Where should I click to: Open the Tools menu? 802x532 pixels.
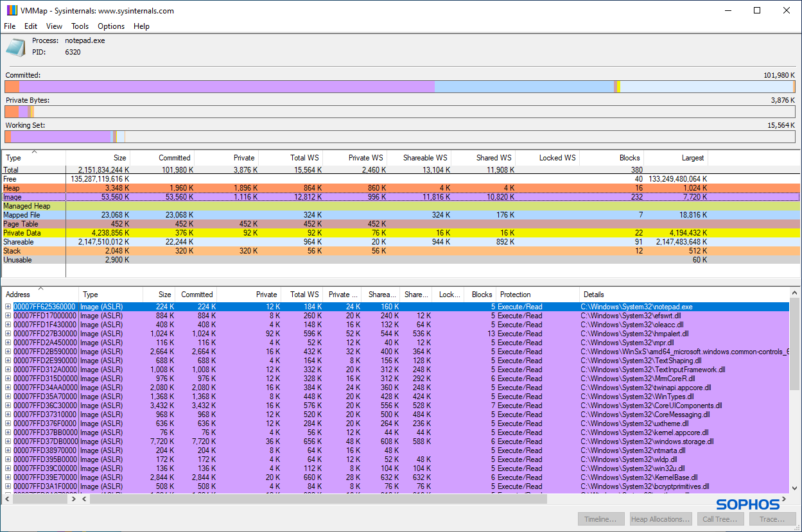coord(80,26)
